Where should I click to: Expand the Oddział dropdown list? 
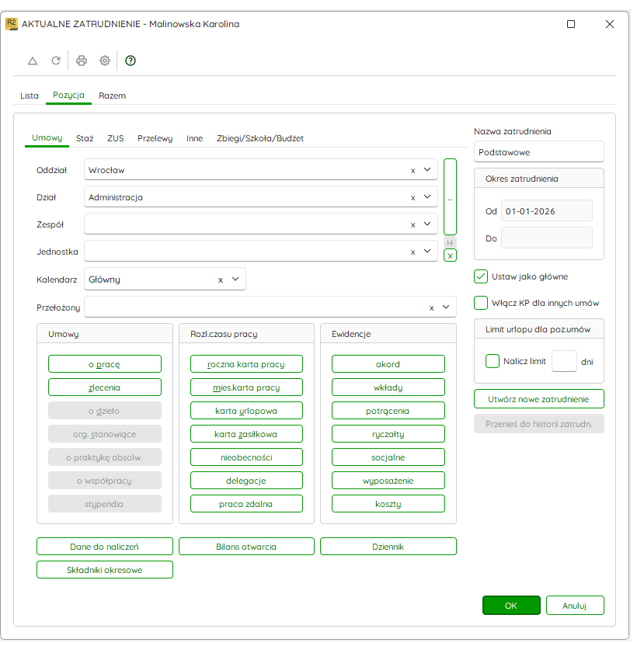tap(427, 169)
